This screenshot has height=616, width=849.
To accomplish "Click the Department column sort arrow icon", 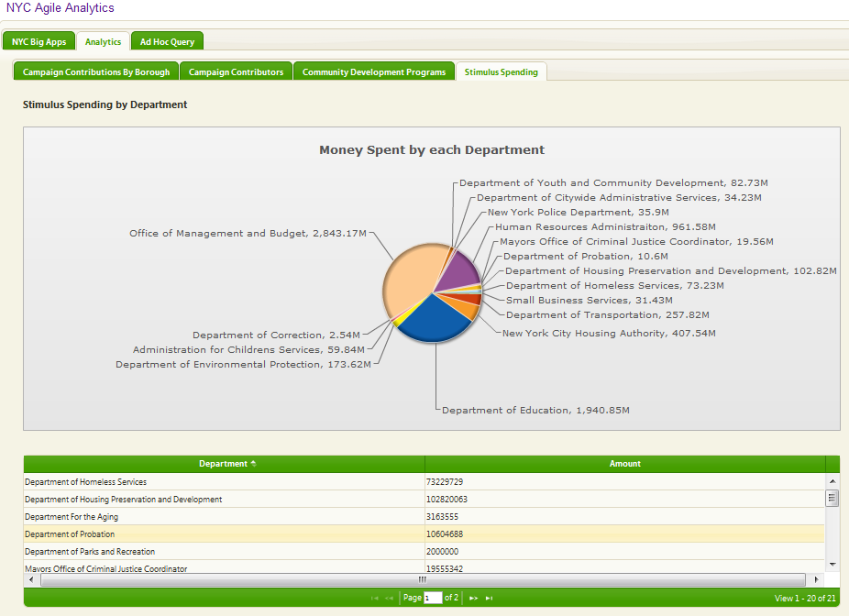I will (x=253, y=464).
